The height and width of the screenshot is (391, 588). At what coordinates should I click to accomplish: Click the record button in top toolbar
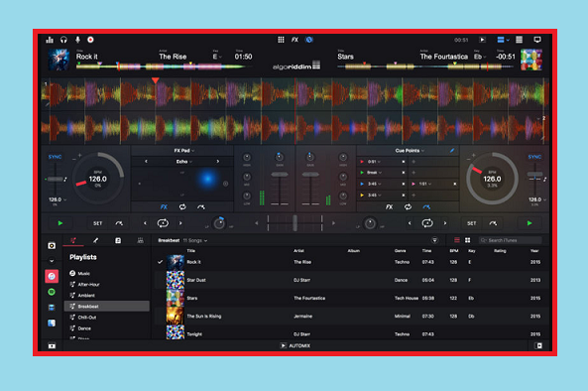(90, 40)
